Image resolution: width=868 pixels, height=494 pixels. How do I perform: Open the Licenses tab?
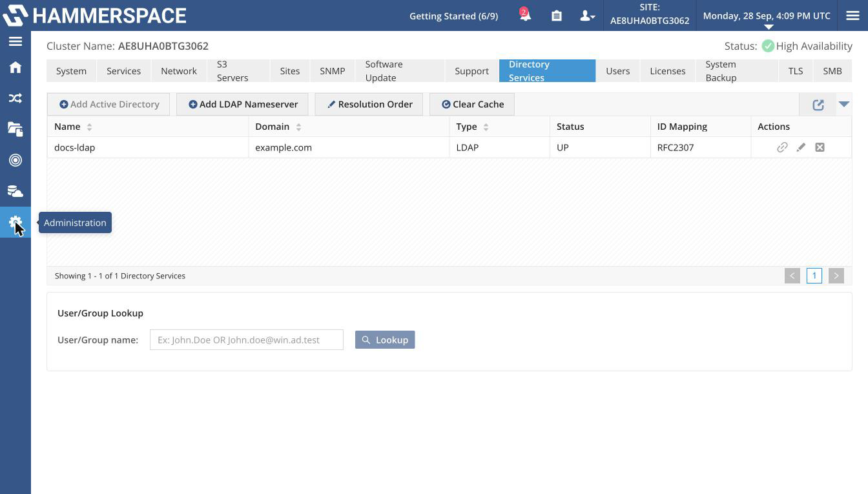coord(668,71)
